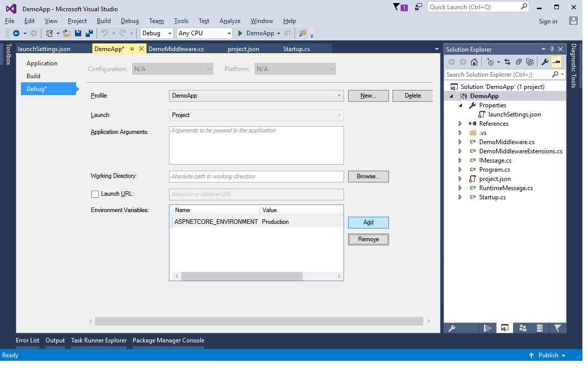Open the Analyze menu

(x=230, y=21)
